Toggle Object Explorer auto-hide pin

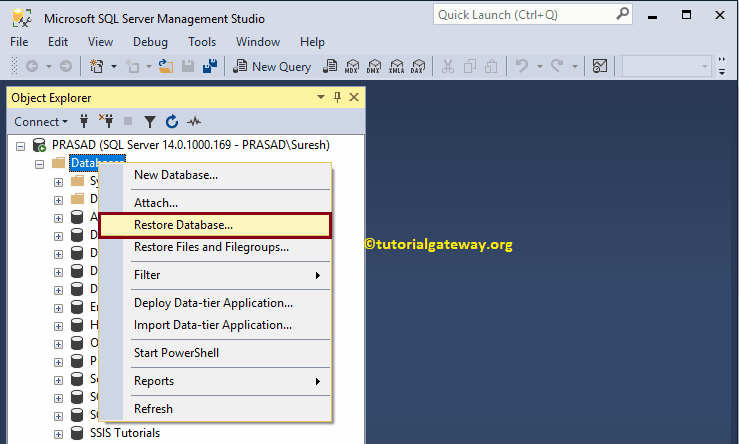coord(337,97)
